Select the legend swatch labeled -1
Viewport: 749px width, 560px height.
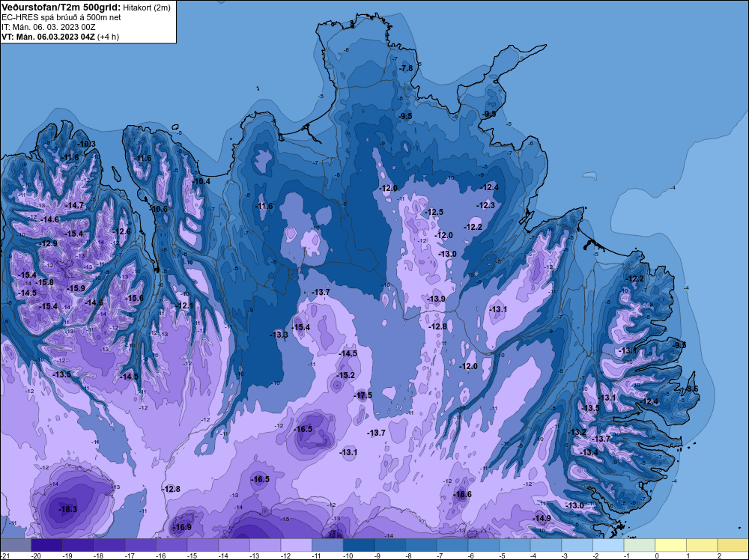click(x=640, y=545)
